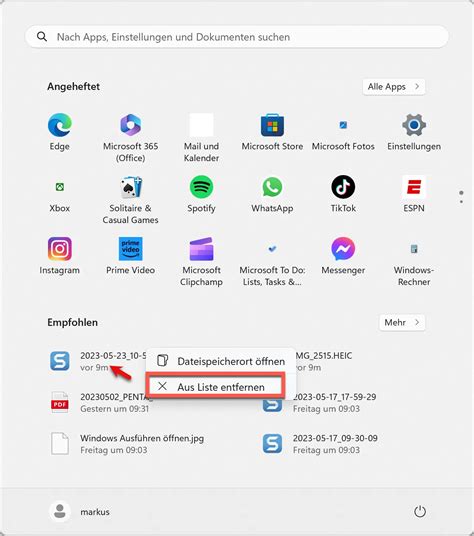Go to next pinned apps page dot
Image resolution: width=474 pixels, height=536 pixels.
coord(461,202)
